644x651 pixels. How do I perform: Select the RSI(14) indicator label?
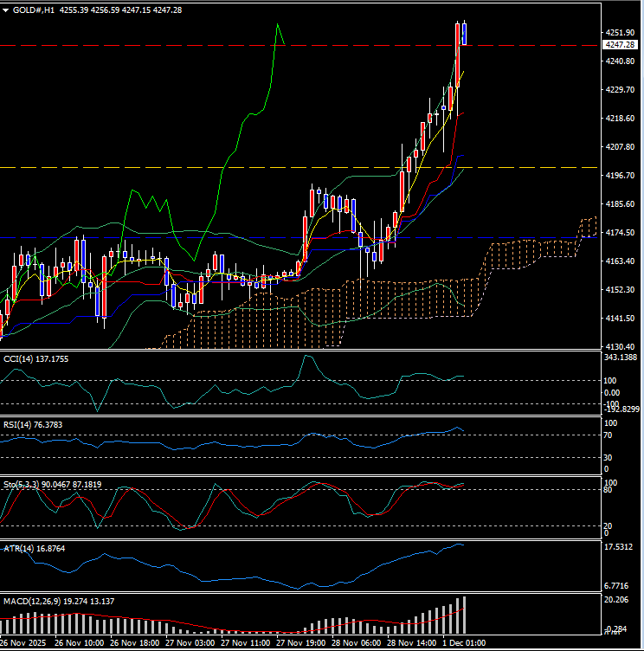click(18, 425)
